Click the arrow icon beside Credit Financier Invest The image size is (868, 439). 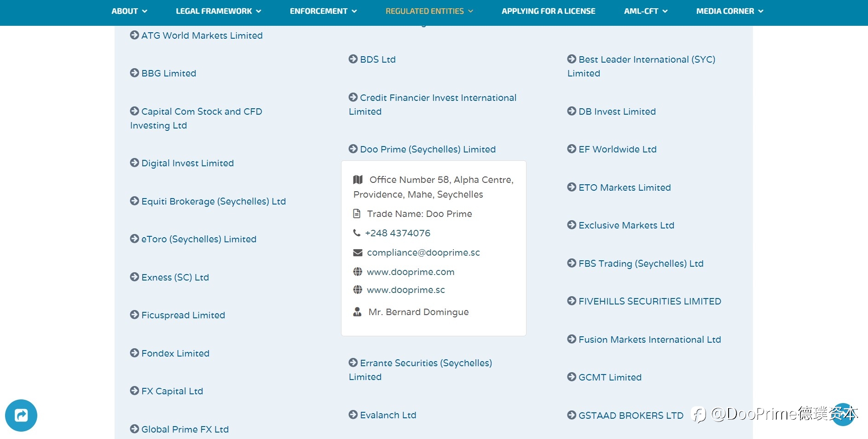[353, 97]
